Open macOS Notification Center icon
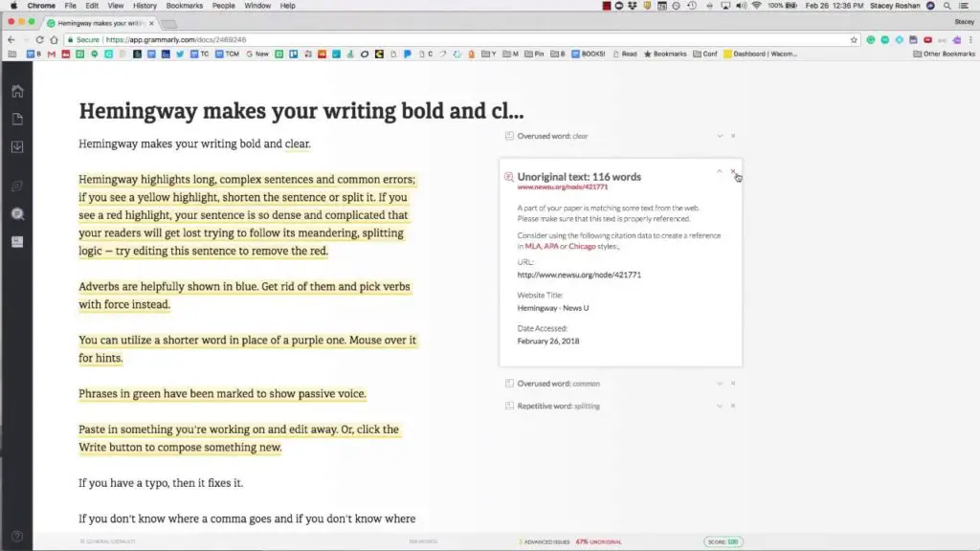Image resolution: width=980 pixels, height=551 pixels. coord(965,6)
